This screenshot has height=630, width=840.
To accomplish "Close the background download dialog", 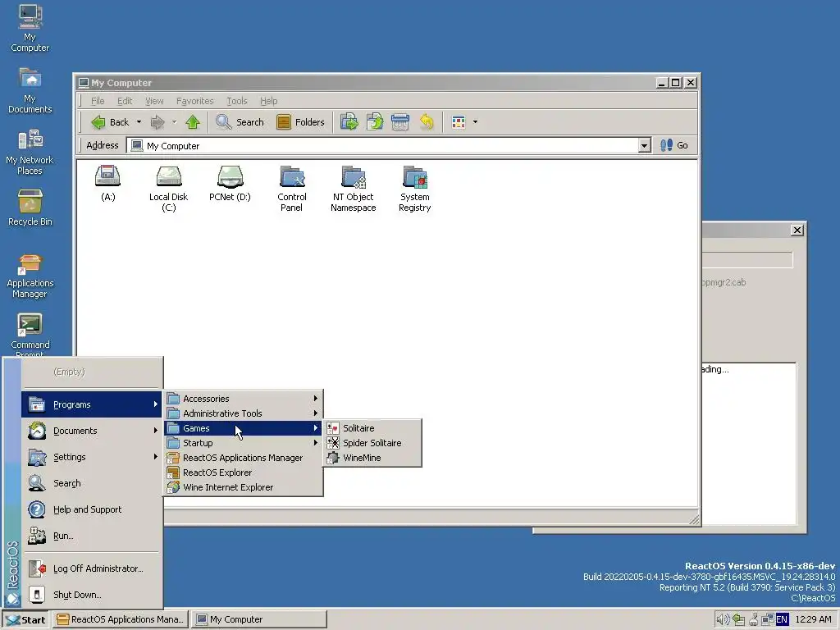I will coord(797,231).
